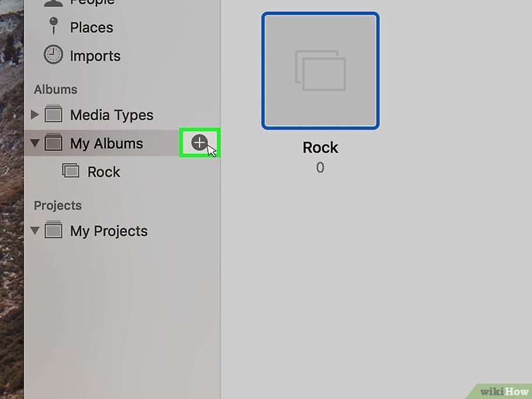Click the People silhouette icon in sidebar
This screenshot has width=532, height=399.
pyautogui.click(x=53, y=3)
